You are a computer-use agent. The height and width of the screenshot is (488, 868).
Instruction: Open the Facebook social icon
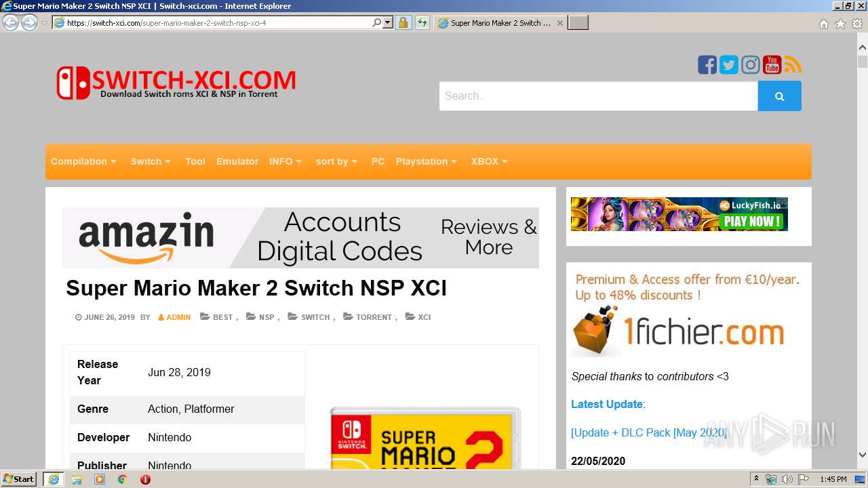tap(707, 65)
